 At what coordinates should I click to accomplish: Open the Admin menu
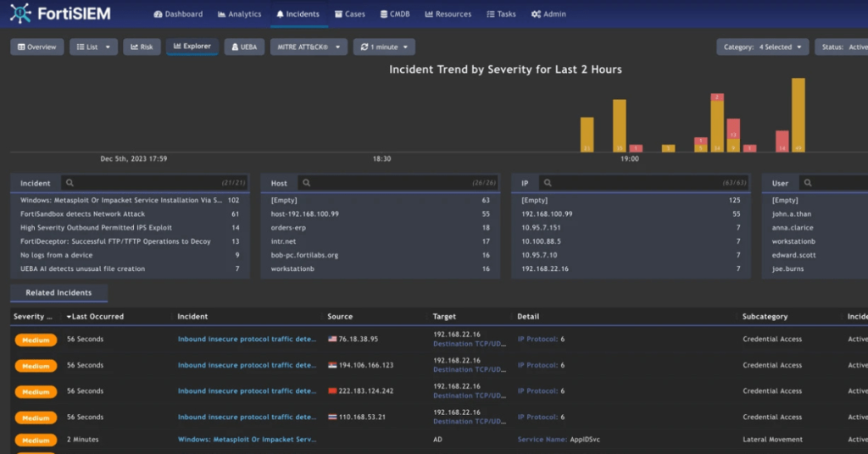point(548,14)
